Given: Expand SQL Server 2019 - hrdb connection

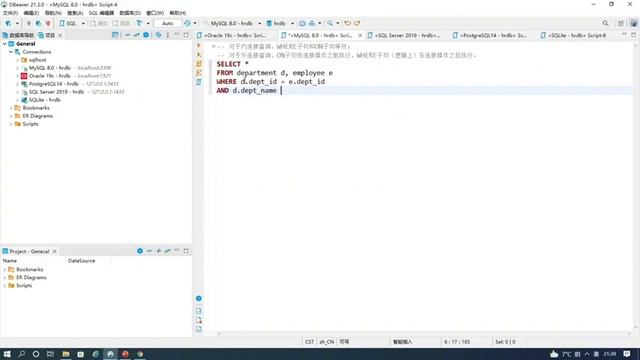Looking at the screenshot, I should point(17,92).
